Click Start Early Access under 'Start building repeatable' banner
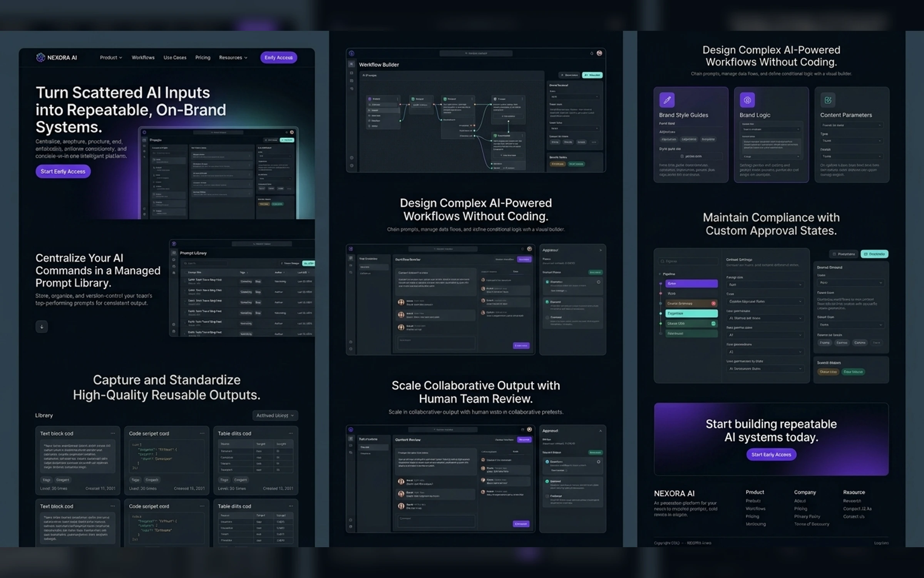Image resolution: width=924 pixels, height=578 pixels. click(771, 455)
